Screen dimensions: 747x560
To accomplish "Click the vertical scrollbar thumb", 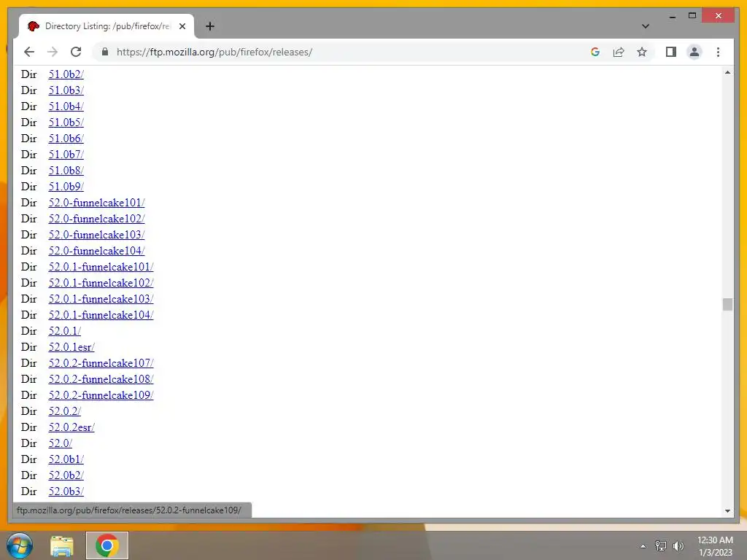I will click(727, 304).
